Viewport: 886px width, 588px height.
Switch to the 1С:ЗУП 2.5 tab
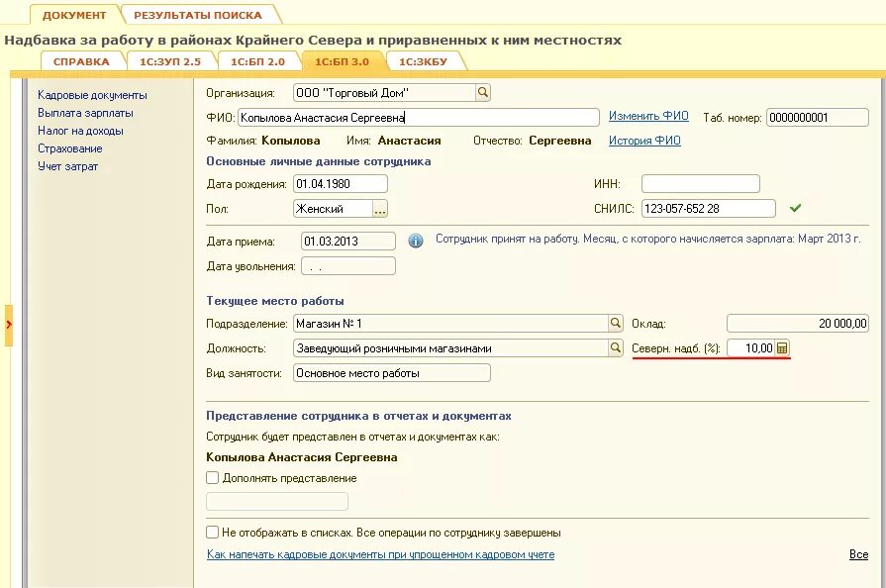pyautogui.click(x=169, y=61)
